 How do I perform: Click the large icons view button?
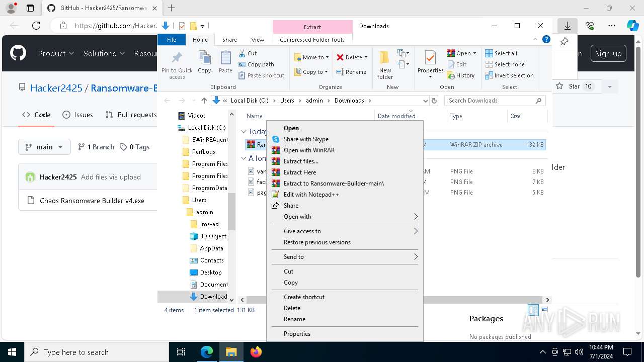pos(544,310)
